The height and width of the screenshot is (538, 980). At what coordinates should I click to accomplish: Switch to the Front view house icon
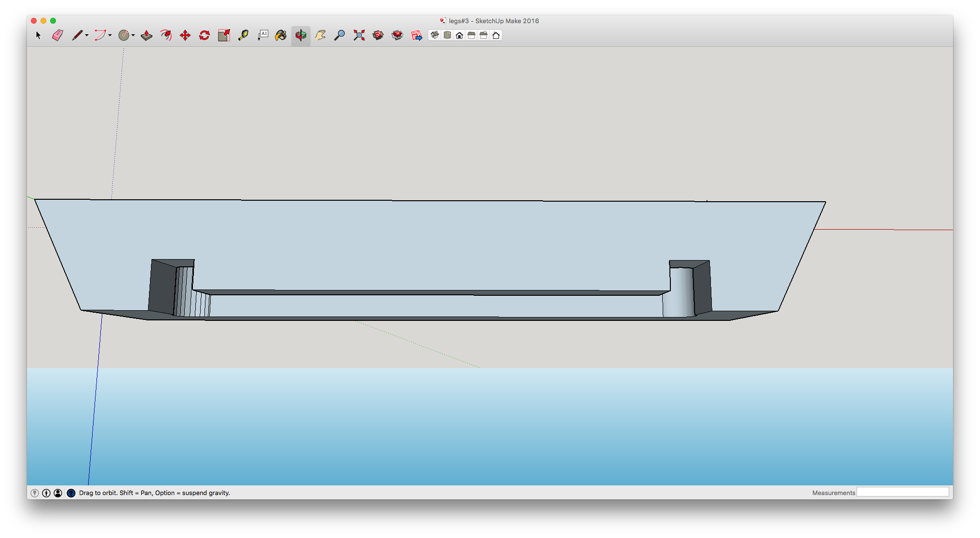pyautogui.click(x=460, y=35)
